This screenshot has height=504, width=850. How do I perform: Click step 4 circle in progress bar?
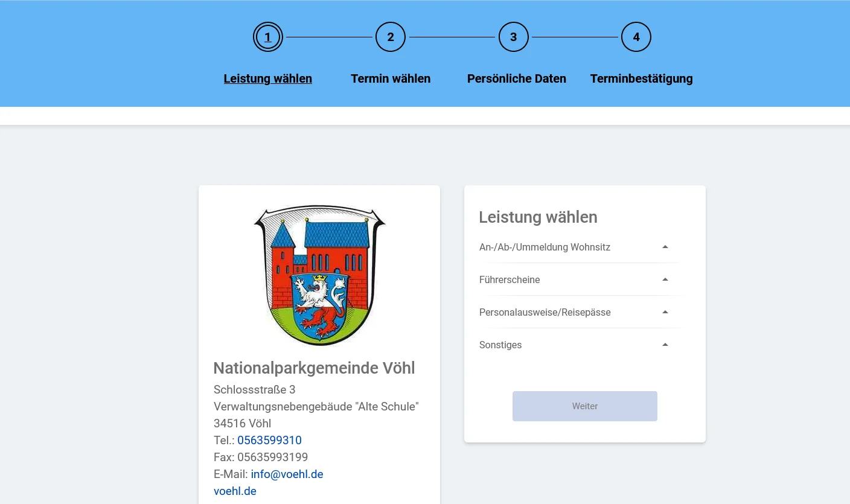636,37
